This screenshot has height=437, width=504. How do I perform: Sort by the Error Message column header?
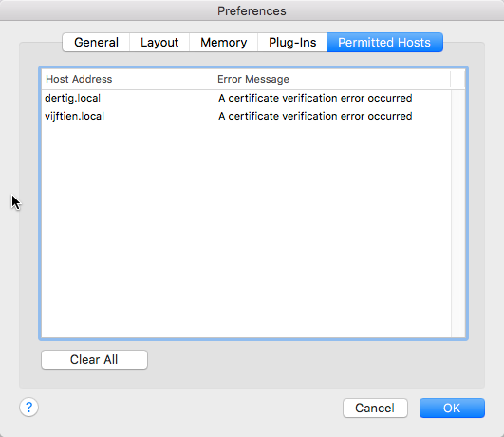[x=332, y=79]
